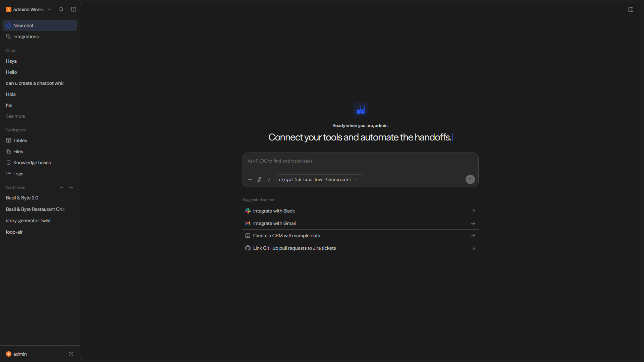This screenshot has height=362, width=644.
Task: Open the Tables workspace section
Action: coord(40,140)
